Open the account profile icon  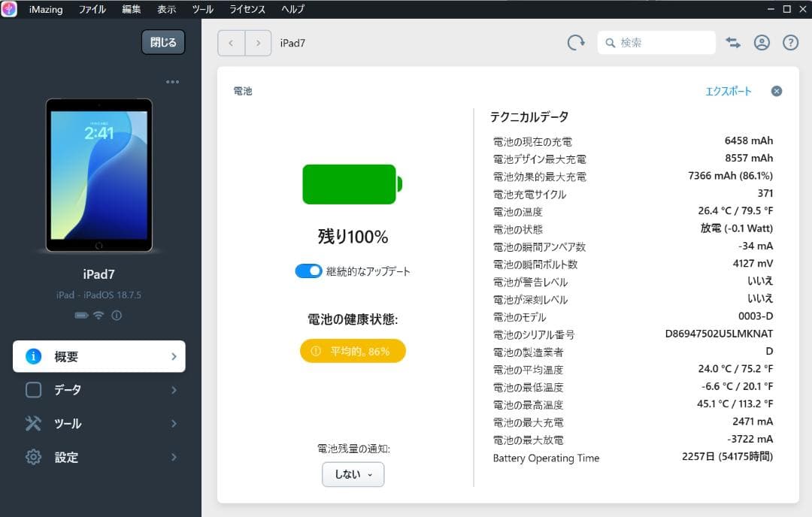pyautogui.click(x=762, y=43)
